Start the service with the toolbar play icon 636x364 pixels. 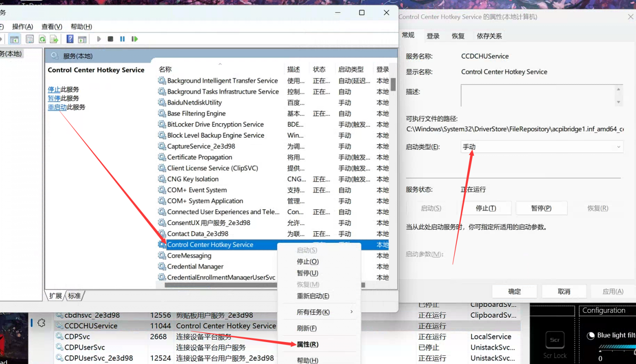pos(99,38)
